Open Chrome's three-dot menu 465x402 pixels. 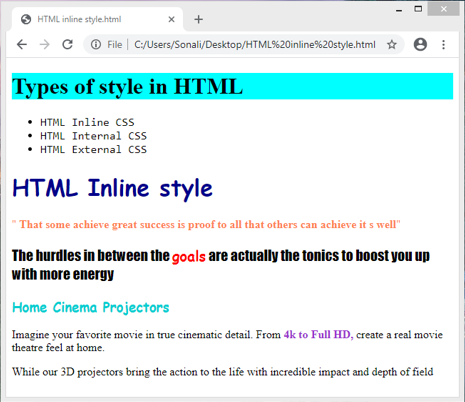[443, 44]
